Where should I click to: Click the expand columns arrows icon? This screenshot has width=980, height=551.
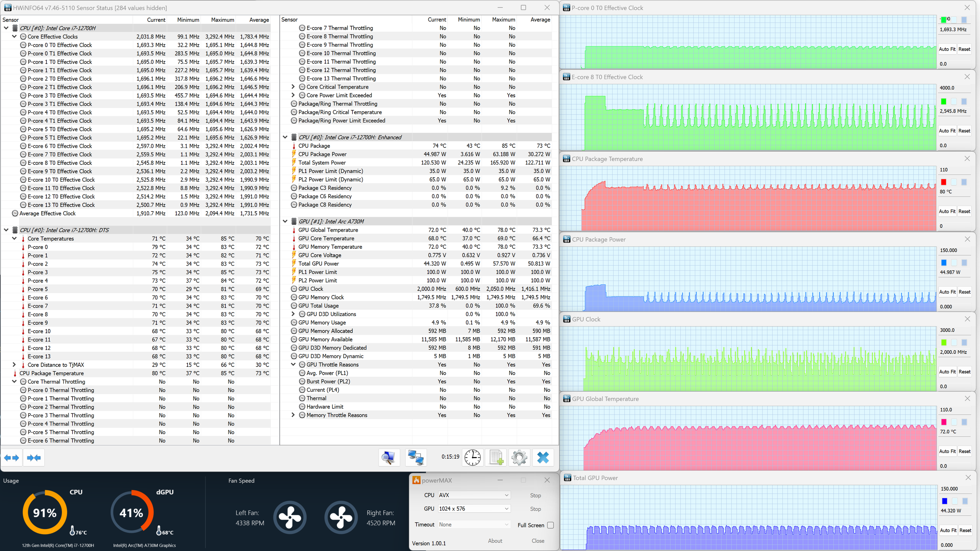11,457
